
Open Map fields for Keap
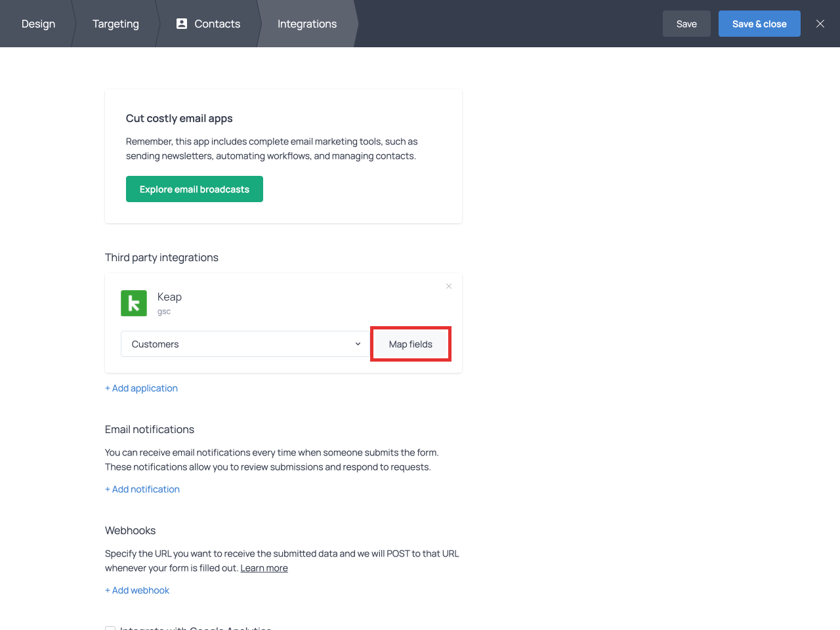(x=410, y=344)
